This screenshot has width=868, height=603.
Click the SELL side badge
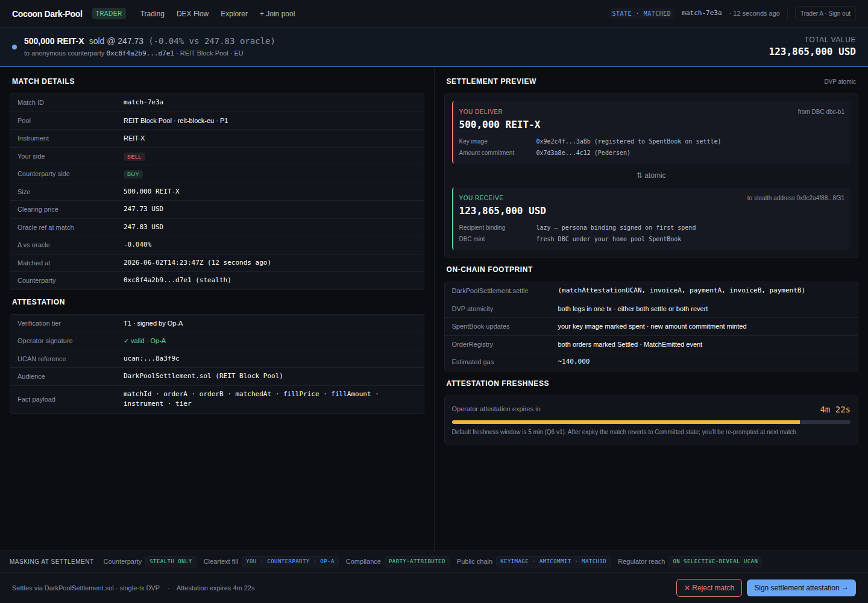(134, 157)
